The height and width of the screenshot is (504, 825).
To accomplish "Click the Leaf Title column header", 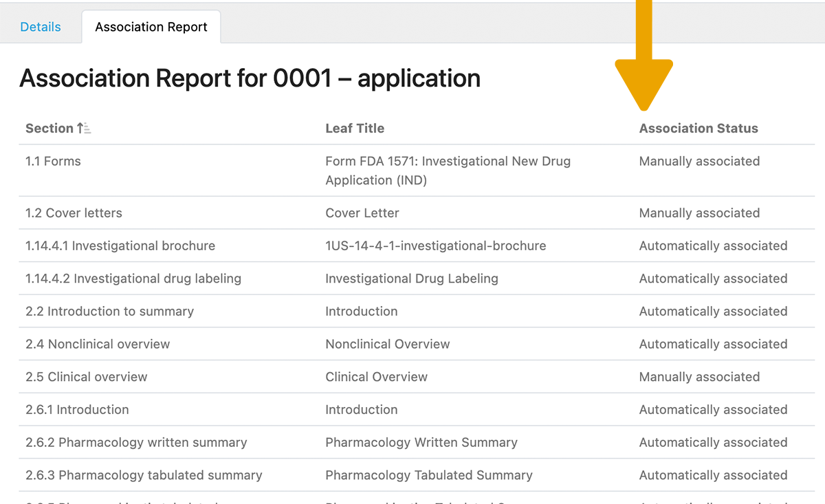I will [x=355, y=128].
